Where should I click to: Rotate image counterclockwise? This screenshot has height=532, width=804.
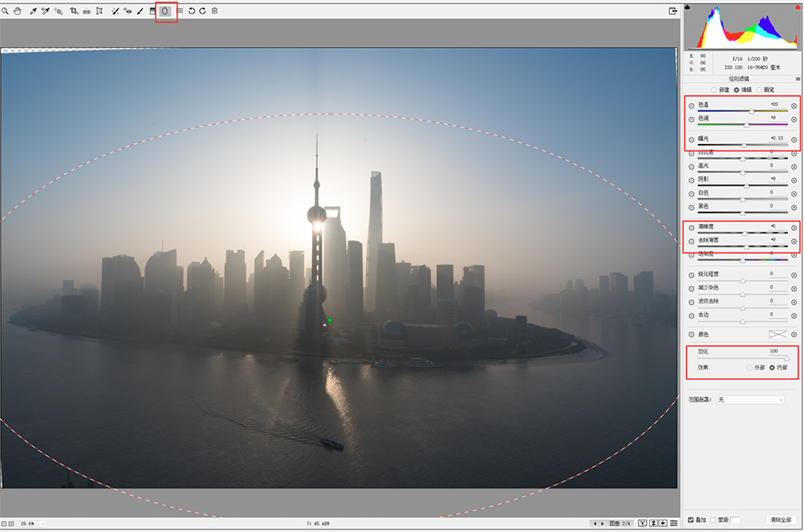[x=192, y=11]
